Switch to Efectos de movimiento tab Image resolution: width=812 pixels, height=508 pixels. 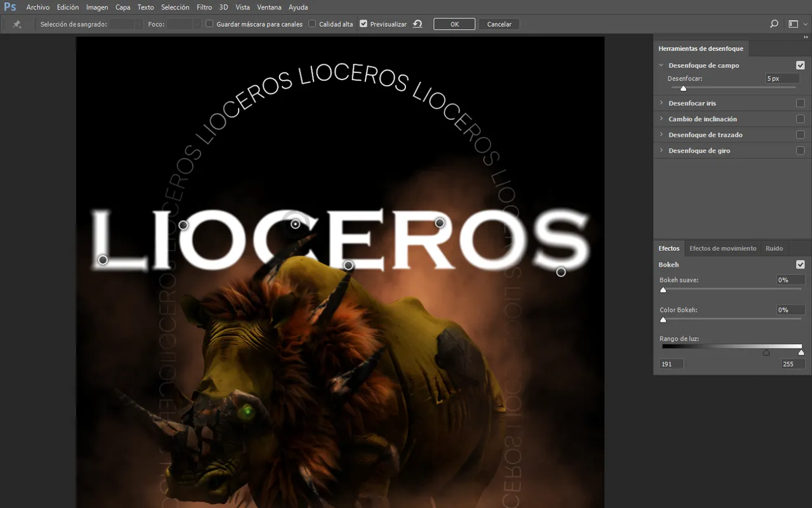tap(723, 248)
